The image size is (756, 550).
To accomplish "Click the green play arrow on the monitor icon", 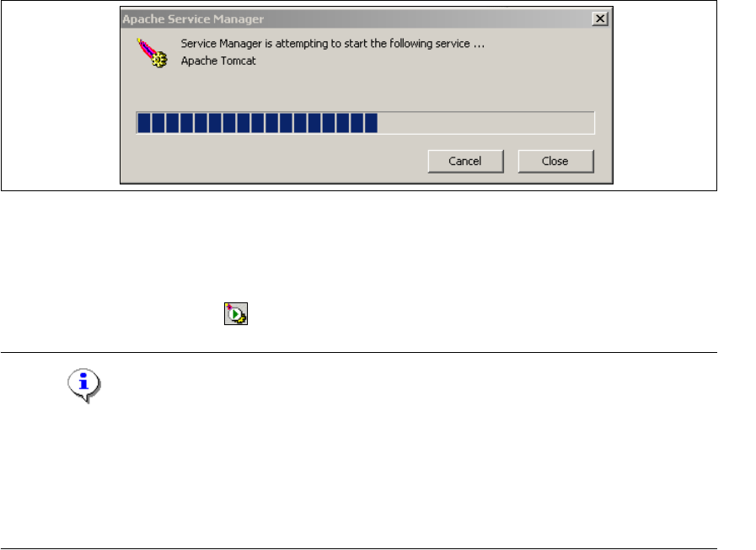I will 236,314.
